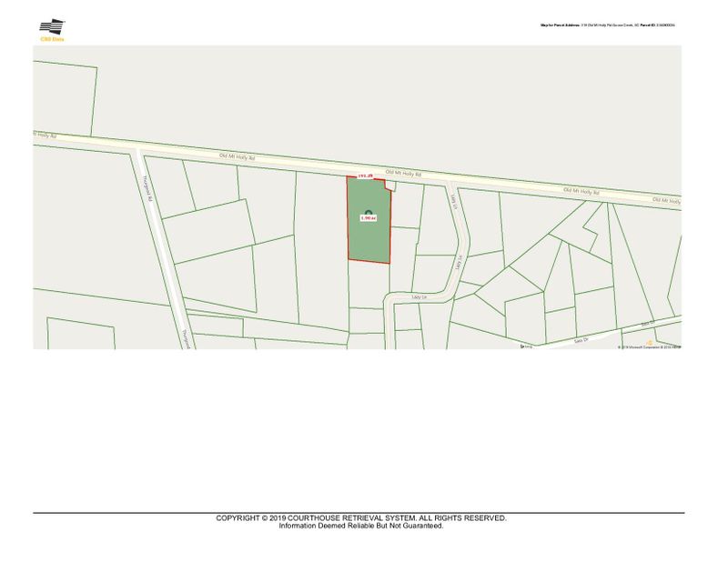Click the CRS Data logo
Image resolution: width=728 pixels, height=562 pixels.
[x=52, y=30]
